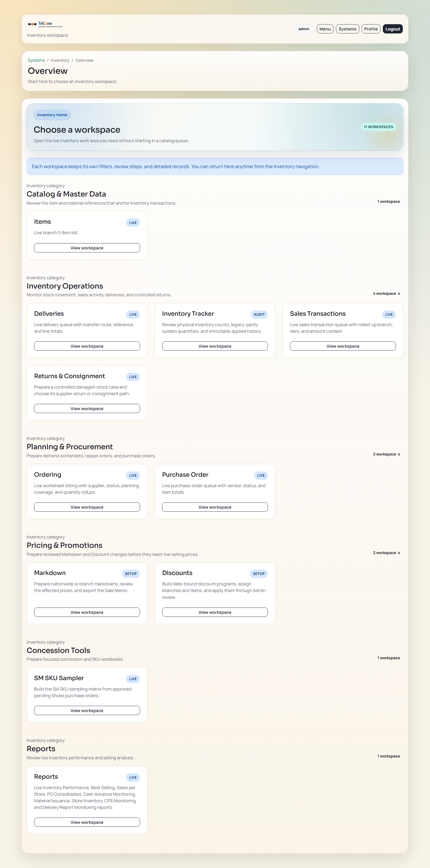Click the TriConn logo
This screenshot has height=868, width=430.
[x=45, y=24]
